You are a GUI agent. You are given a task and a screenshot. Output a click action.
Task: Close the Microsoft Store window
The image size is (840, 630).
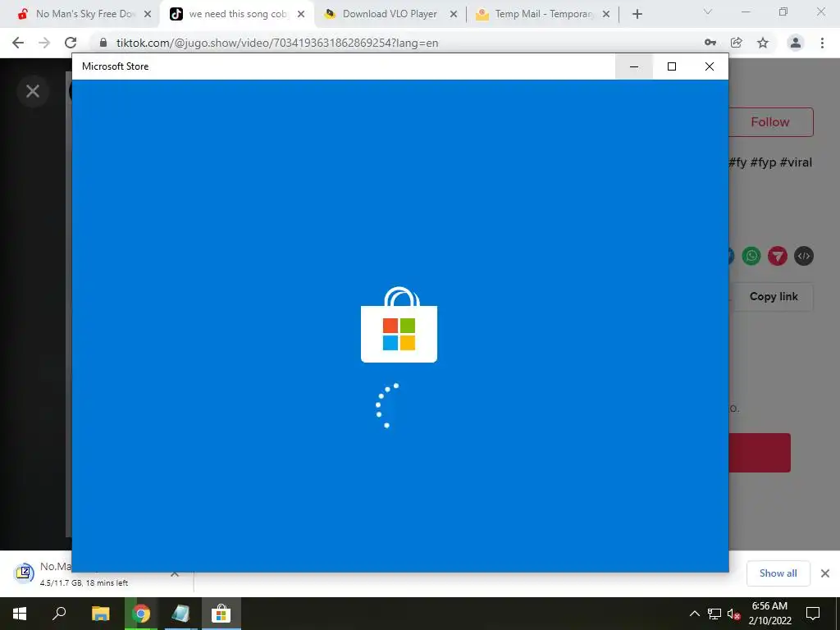(x=710, y=66)
